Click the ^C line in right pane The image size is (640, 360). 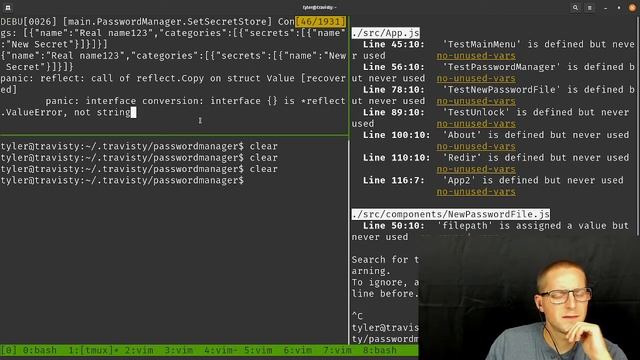tap(357, 316)
